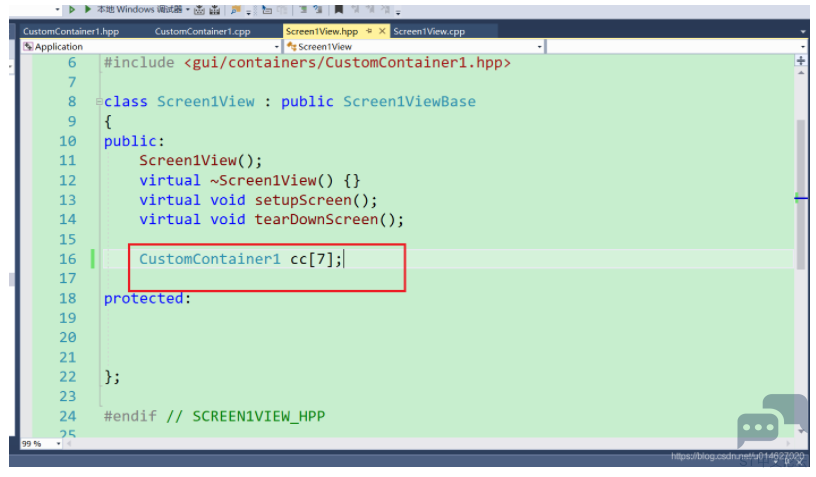Click the next bookmark icon
The width and height of the screenshot is (816, 477).
tap(370, 9)
